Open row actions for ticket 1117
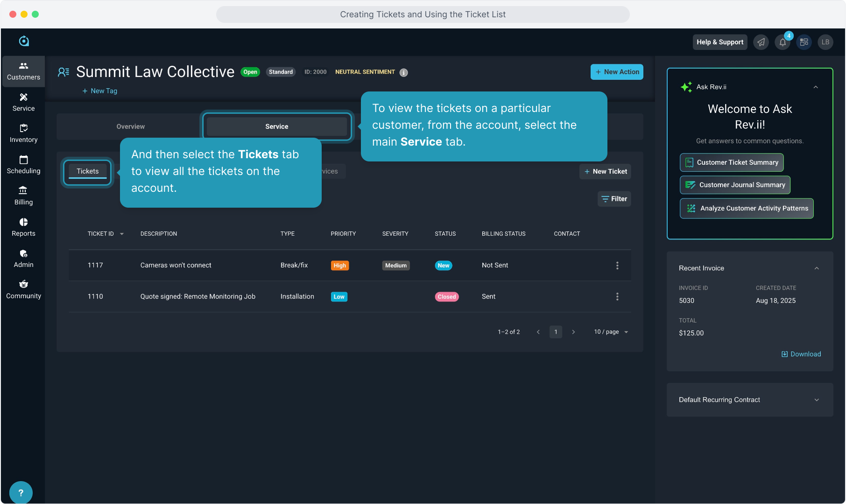 coord(617,266)
